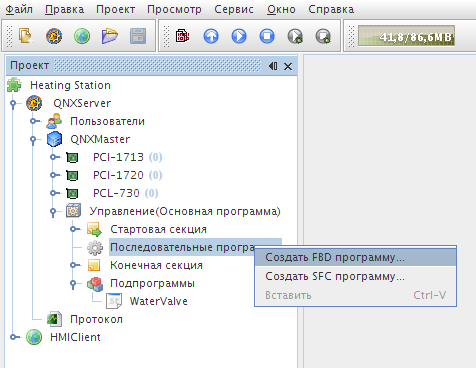Viewport: 476px width, 368px height.
Task: Choose Создать SFC программу from context menu
Action: pos(355,276)
